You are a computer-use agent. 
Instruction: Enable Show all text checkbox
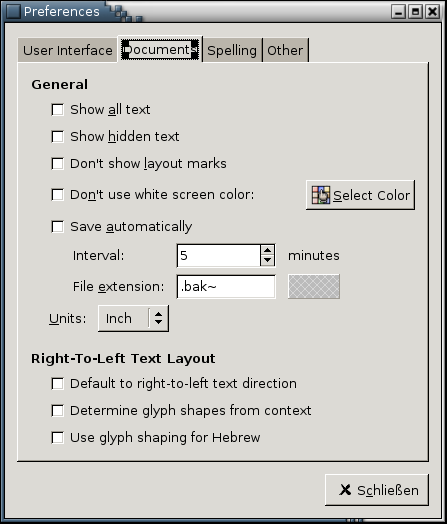click(x=57, y=110)
